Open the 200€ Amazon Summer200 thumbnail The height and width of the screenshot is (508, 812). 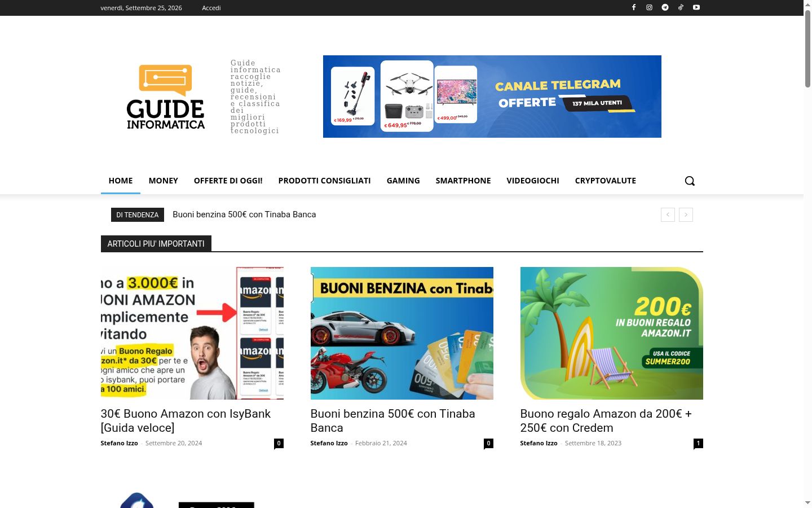tap(612, 333)
